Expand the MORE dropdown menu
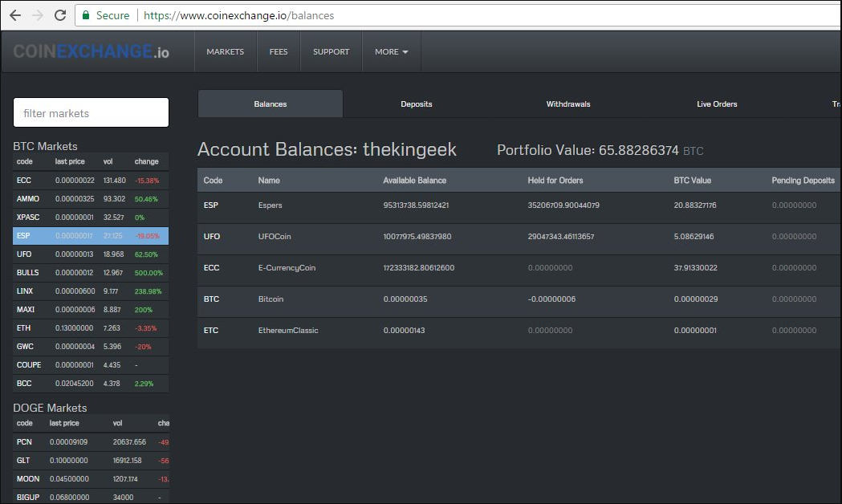Viewport: 842px width, 504px height. pos(392,51)
